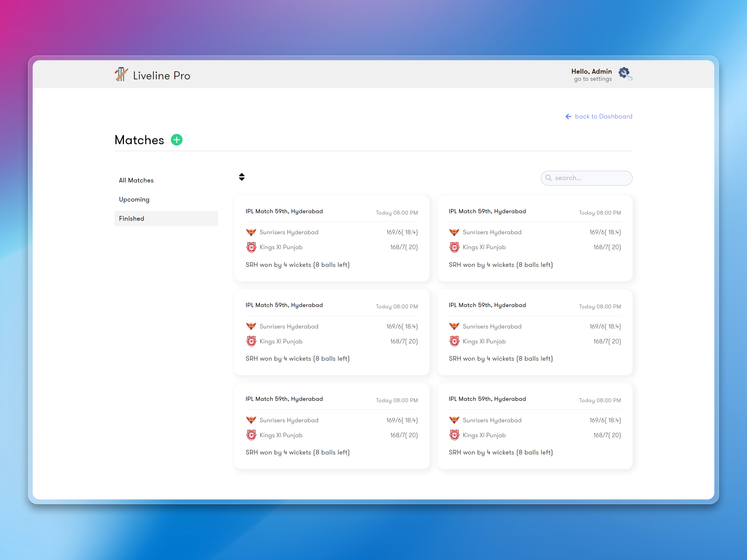Click Kings XI Punjab logo in bottom-right card
The height and width of the screenshot is (560, 747).
pyautogui.click(x=454, y=435)
